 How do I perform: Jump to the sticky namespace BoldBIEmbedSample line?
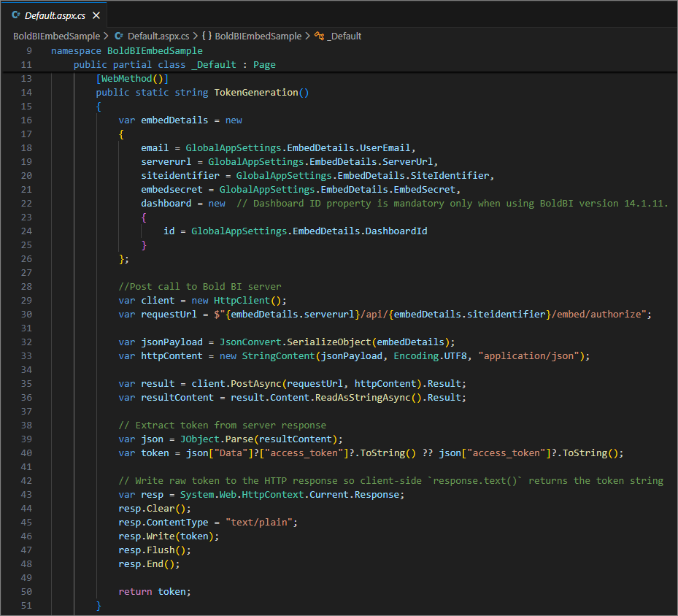pos(127,51)
